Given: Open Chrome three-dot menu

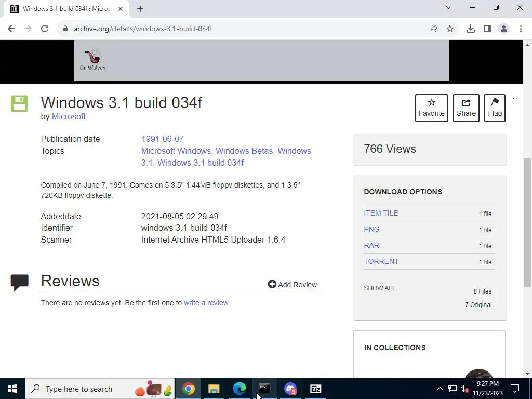Looking at the screenshot, I should click(521, 29).
